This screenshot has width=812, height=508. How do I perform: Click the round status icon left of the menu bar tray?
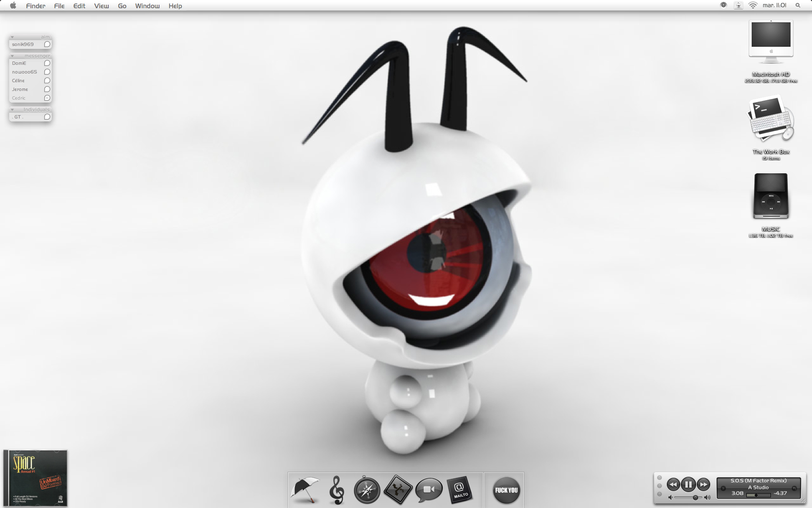[x=724, y=5]
